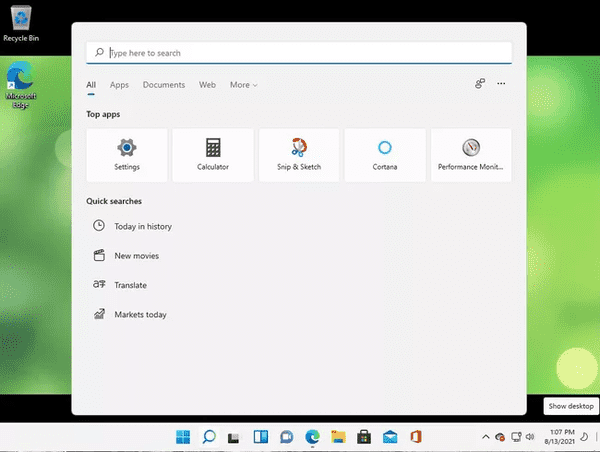This screenshot has width=600, height=452.
Task: Open the Performance Monitor tile
Action: coord(471,155)
